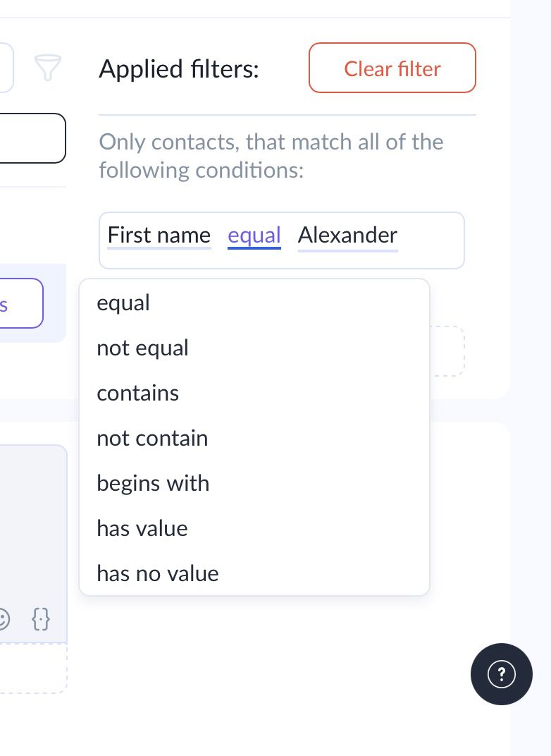Click the curly braces variable icon

(42, 619)
